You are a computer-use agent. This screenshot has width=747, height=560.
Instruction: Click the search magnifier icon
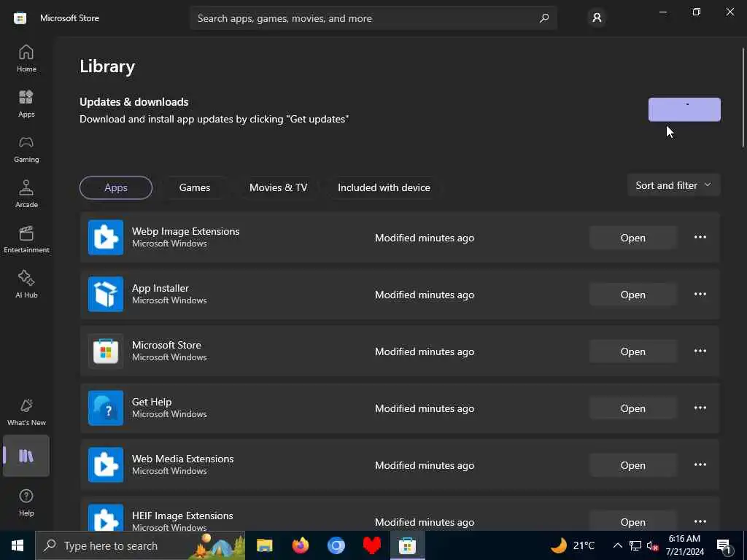543,18
